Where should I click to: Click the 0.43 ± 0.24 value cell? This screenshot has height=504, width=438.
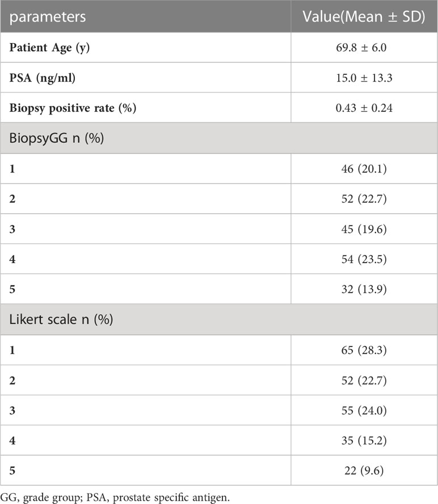pos(364,108)
